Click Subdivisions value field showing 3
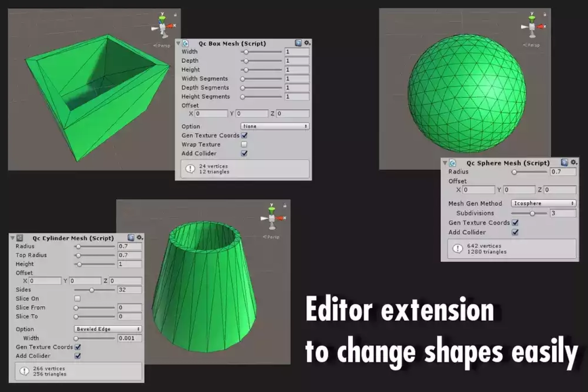 tap(563, 213)
